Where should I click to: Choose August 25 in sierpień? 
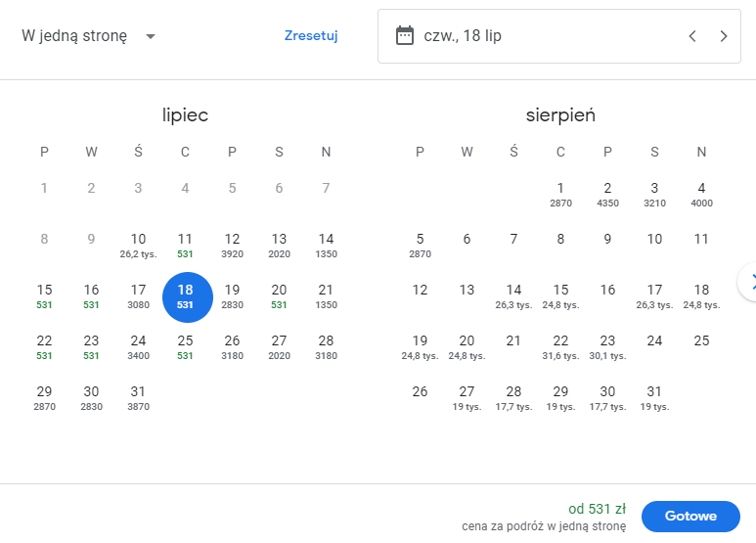pos(701,340)
